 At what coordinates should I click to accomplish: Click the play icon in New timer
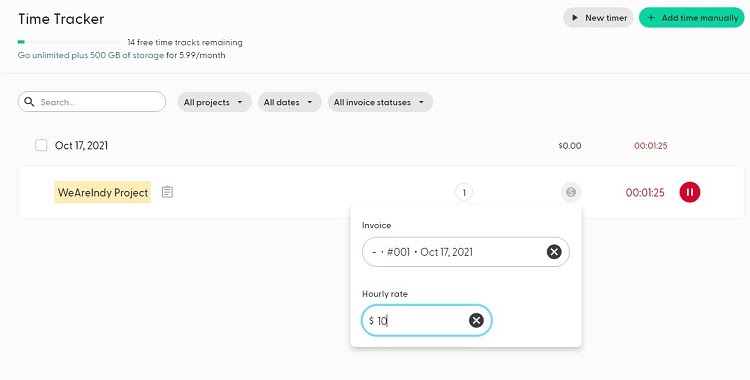[574, 18]
